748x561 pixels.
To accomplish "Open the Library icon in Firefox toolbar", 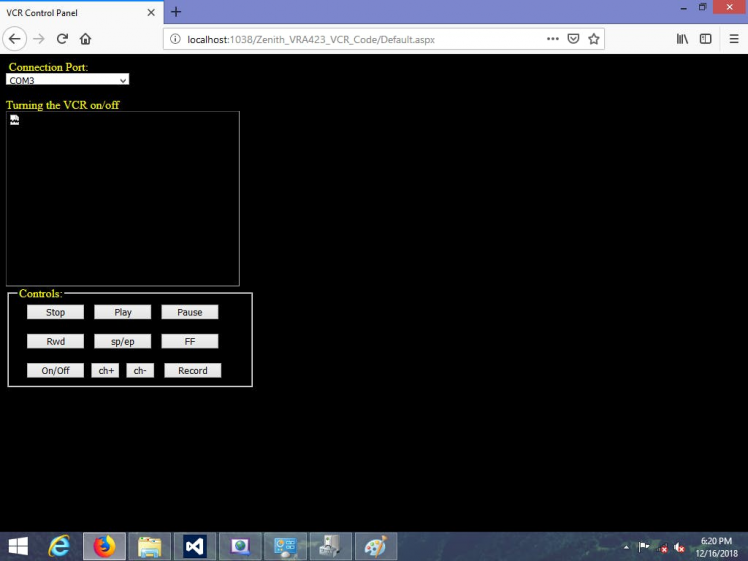I will [682, 39].
